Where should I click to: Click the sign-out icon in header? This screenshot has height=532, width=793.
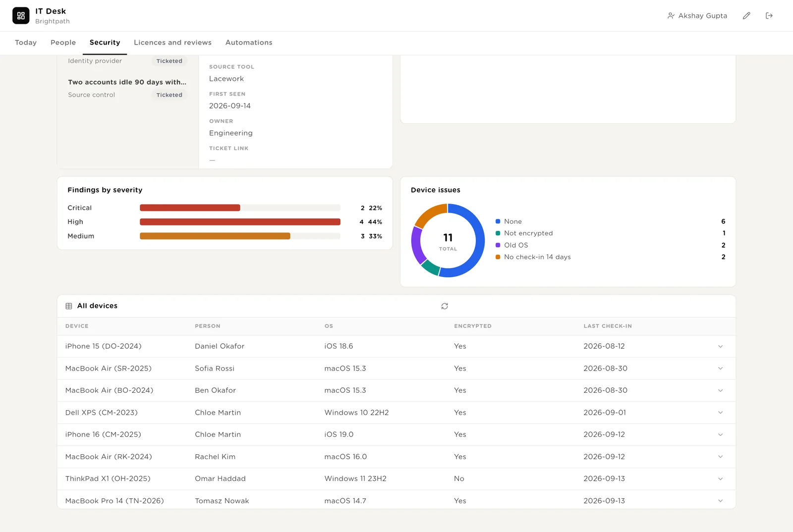769,16
